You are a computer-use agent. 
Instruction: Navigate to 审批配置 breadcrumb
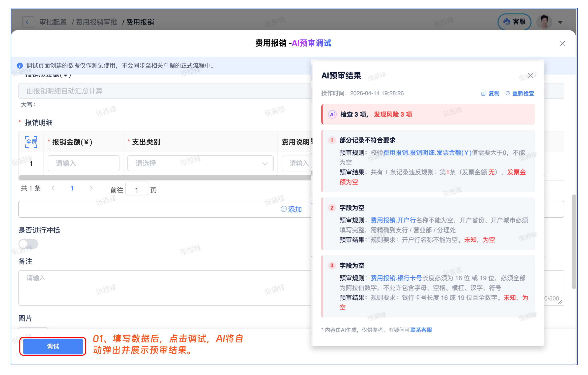point(53,22)
